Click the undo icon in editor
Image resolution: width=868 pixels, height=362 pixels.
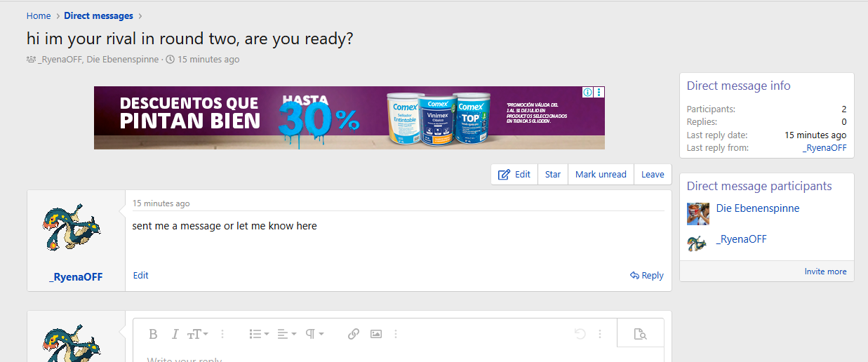580,334
